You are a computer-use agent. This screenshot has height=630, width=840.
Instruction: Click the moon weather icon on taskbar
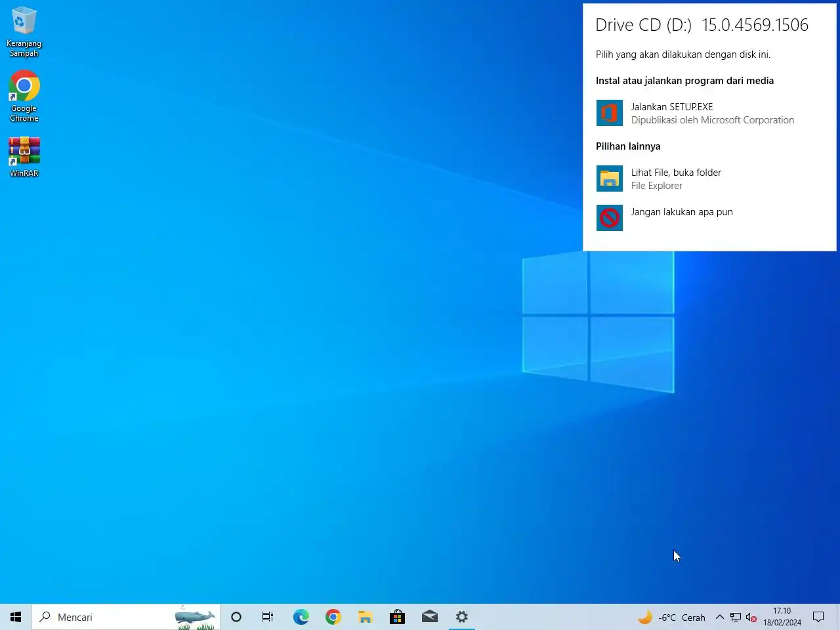pyautogui.click(x=645, y=617)
